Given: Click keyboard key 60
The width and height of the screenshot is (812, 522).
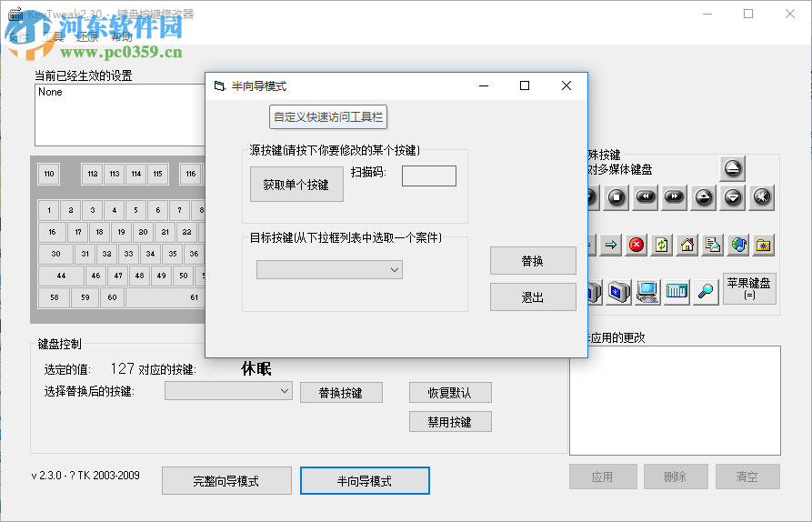Looking at the screenshot, I should point(112,297).
